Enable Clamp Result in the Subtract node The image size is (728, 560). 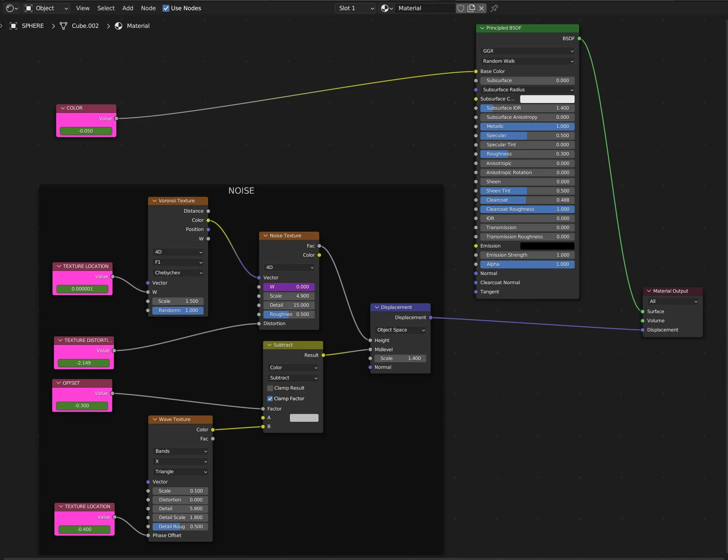click(x=270, y=388)
